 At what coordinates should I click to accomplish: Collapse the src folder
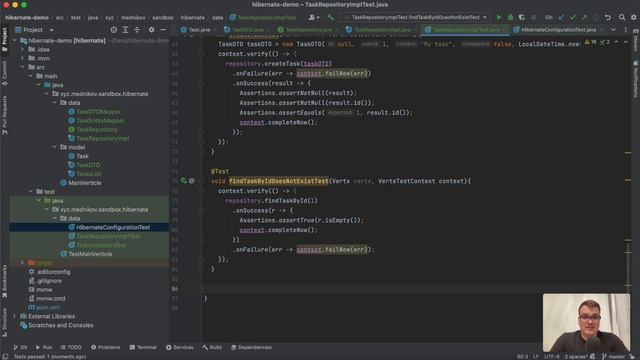[22, 67]
